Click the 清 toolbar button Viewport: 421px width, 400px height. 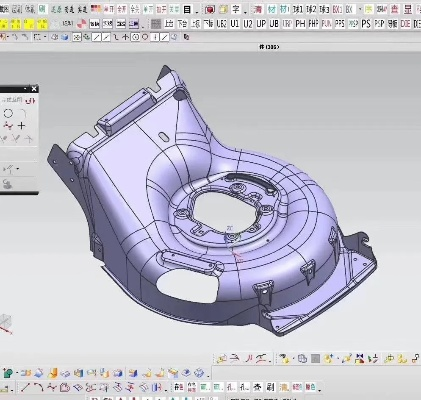258,10
